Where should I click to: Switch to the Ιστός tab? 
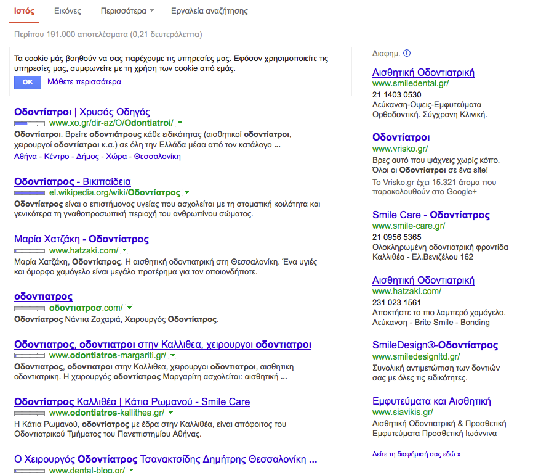coord(24,11)
